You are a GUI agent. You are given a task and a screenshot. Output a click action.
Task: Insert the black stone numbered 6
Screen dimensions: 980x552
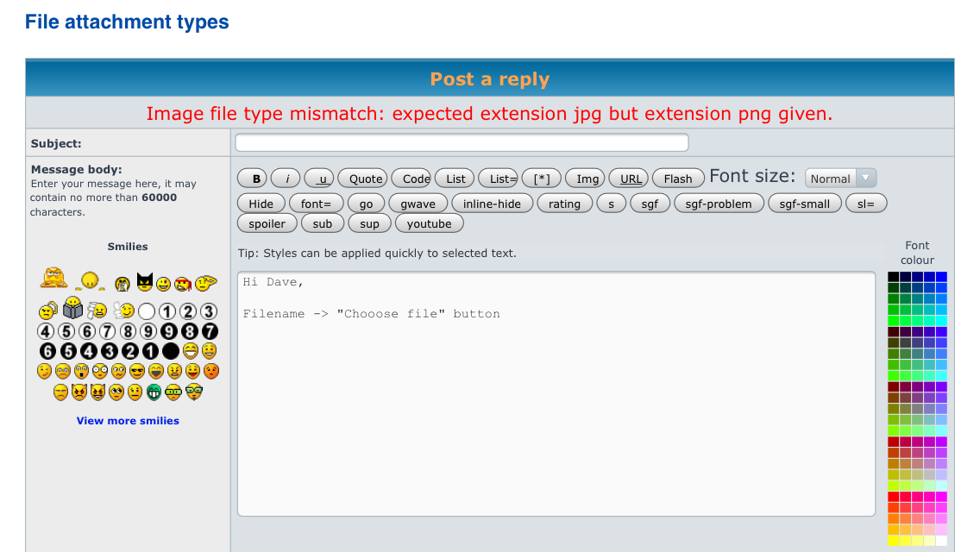click(x=46, y=351)
